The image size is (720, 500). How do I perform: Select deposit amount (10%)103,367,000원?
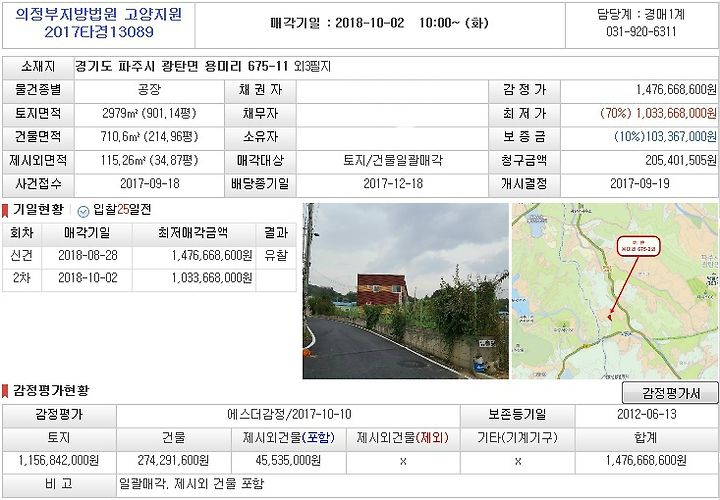click(x=665, y=137)
